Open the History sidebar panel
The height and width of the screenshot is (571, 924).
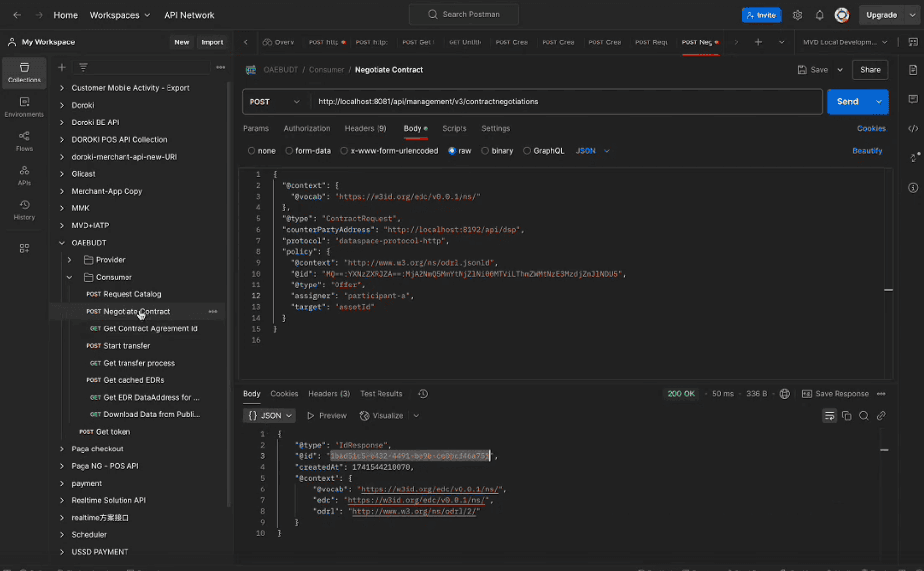pyautogui.click(x=24, y=210)
